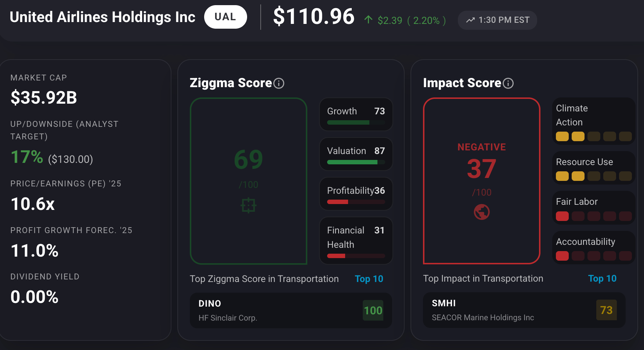Click the Ziggma Score heading

point(231,83)
